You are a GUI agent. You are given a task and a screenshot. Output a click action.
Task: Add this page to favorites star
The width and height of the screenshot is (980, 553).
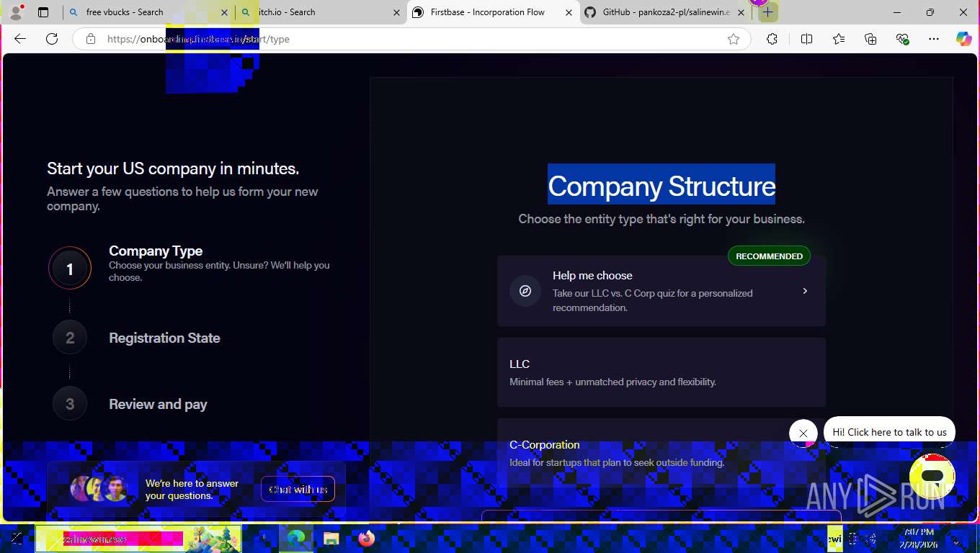pos(734,39)
